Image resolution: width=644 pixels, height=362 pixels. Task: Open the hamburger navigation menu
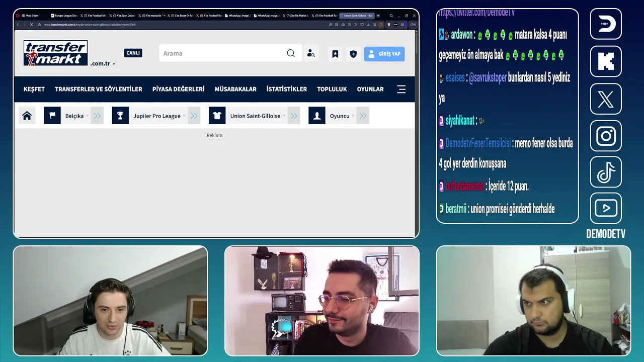pyautogui.click(x=401, y=89)
